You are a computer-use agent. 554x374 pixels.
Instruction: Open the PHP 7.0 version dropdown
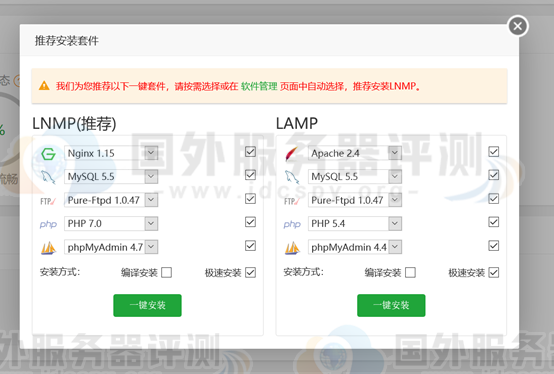[111, 224]
